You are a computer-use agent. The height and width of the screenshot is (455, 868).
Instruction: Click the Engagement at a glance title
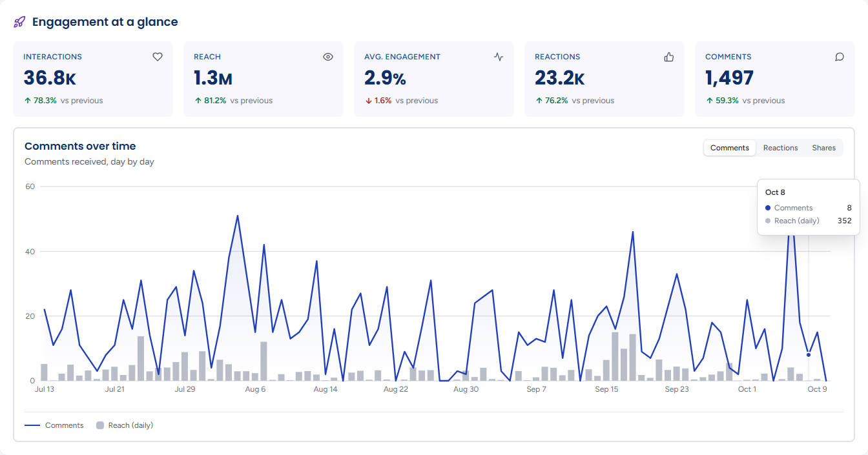(105, 22)
